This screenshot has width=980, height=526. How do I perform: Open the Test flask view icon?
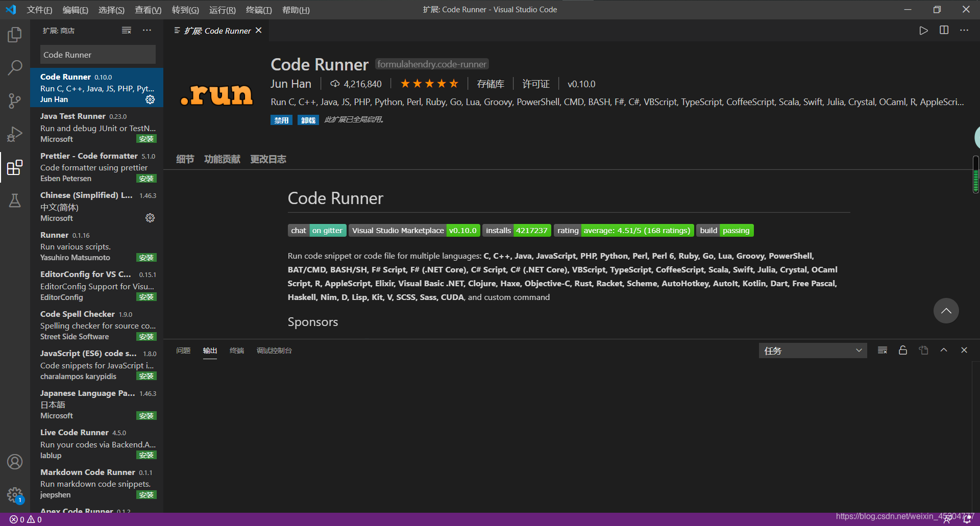[x=15, y=201]
